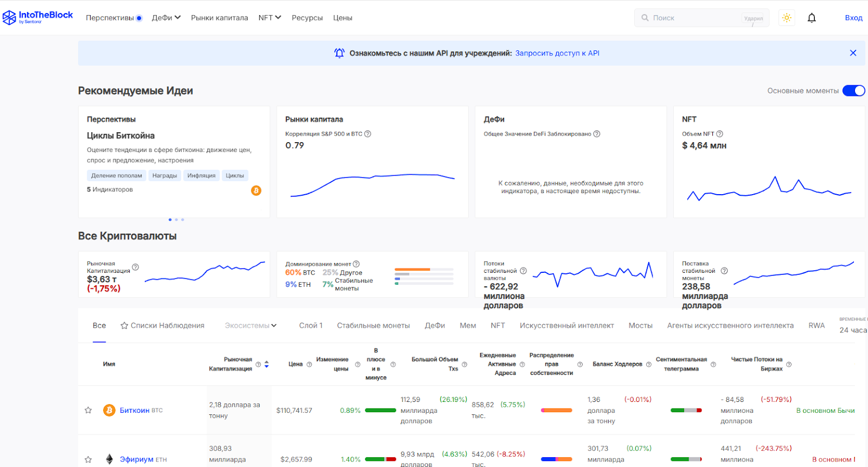
Task: Click the Bitcoin logo in table row
Action: coord(109,410)
